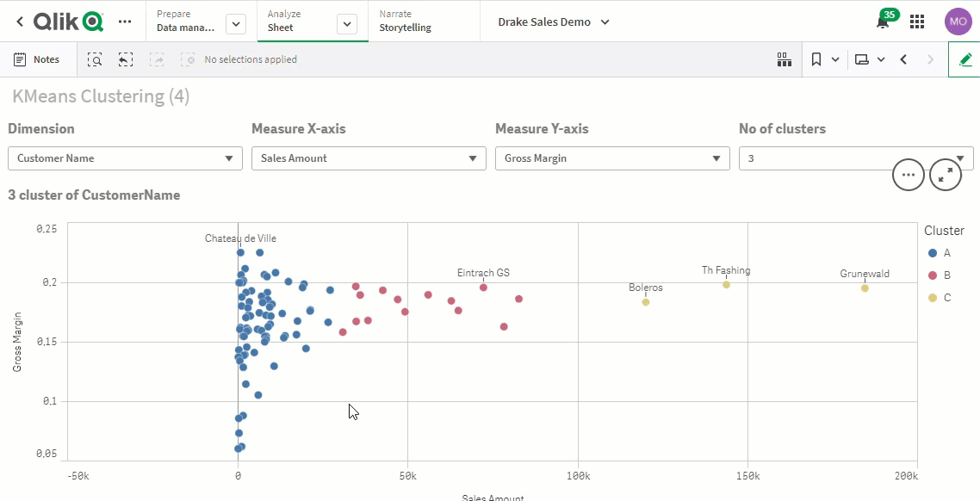Open the Notes panel
Screen dimensions: 980x501
coord(37,59)
